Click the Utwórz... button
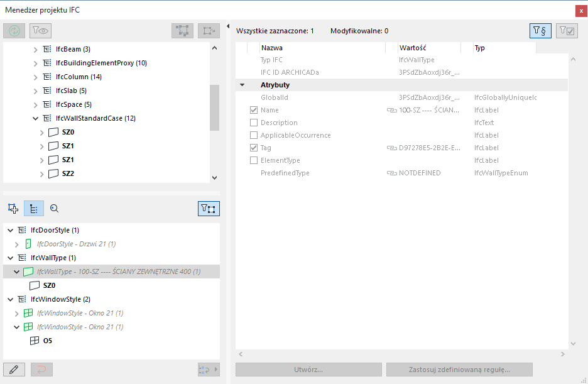This screenshot has width=588, height=384. click(x=308, y=370)
